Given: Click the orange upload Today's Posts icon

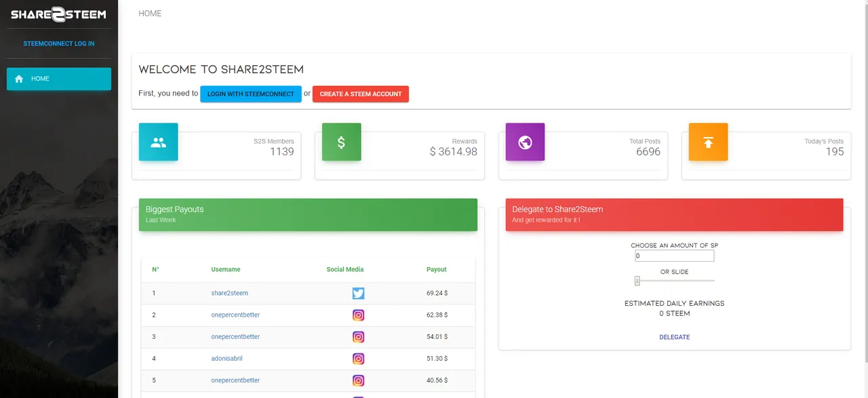Looking at the screenshot, I should pos(708,142).
